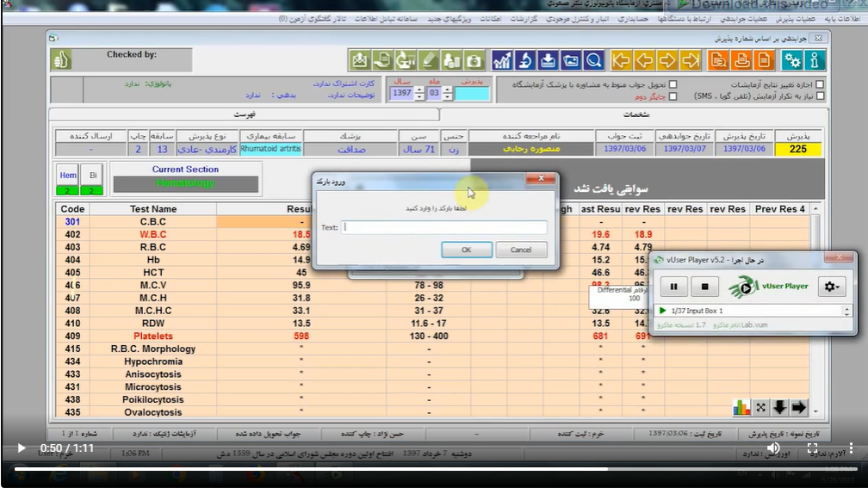The image size is (868, 488).
Task: Enable the 'اجازه تغییر نتایج آزمایشات' checkbox
Action: coord(819,85)
